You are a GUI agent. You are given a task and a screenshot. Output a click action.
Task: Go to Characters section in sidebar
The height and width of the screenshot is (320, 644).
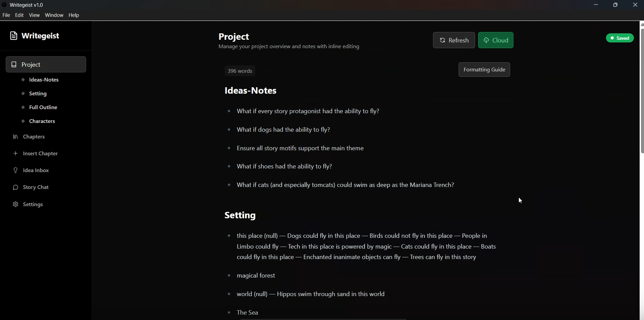tap(42, 122)
